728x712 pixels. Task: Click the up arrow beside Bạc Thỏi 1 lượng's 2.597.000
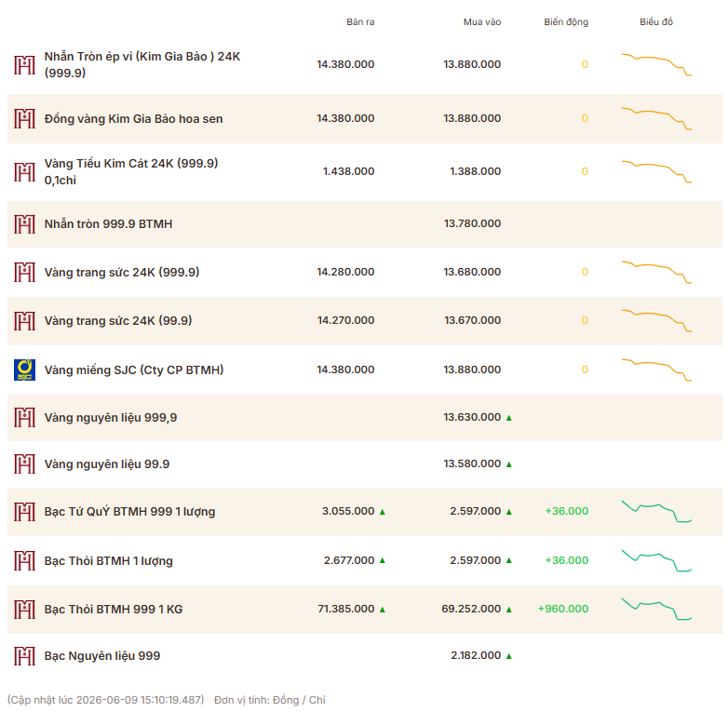coord(509,560)
